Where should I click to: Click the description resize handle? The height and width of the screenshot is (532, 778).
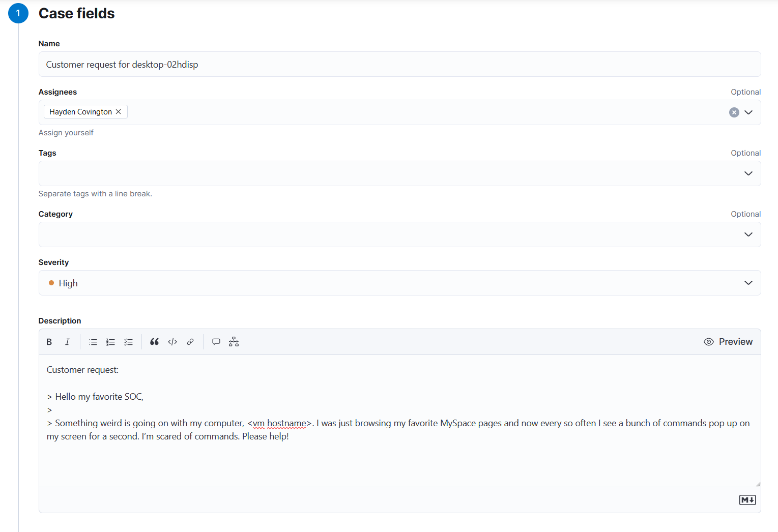tap(758, 484)
